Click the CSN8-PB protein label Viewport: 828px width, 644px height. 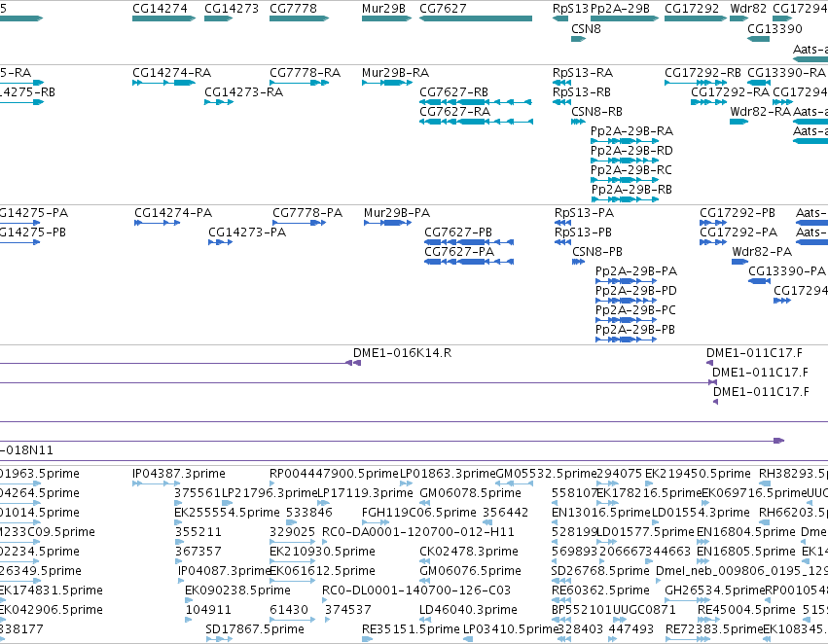pos(597,252)
